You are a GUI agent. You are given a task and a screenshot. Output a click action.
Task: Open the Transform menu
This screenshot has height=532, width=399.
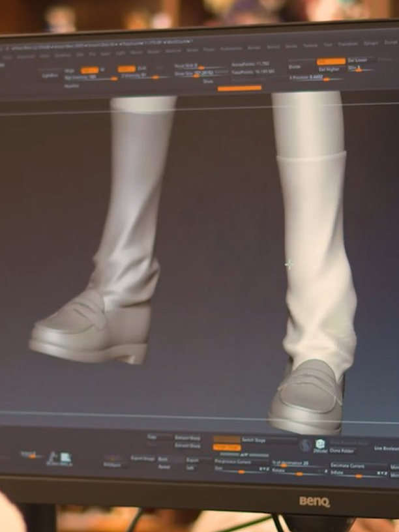click(347, 44)
